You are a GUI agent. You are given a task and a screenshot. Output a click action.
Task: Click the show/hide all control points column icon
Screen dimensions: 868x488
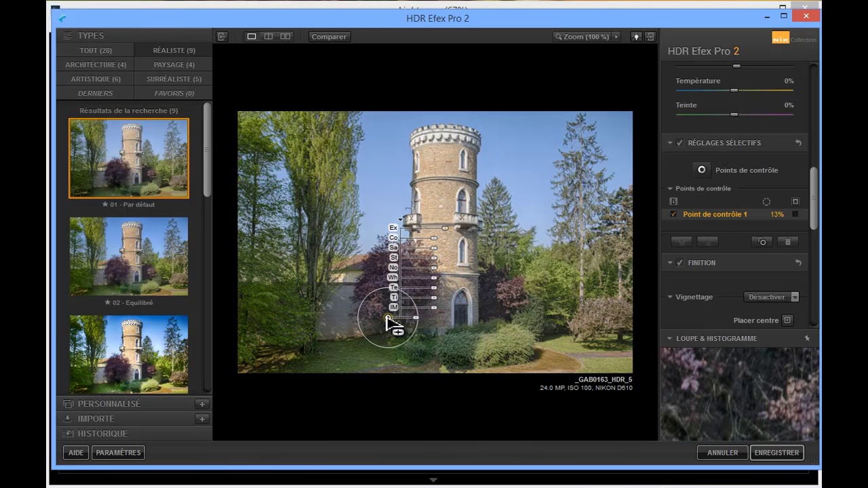pos(673,202)
